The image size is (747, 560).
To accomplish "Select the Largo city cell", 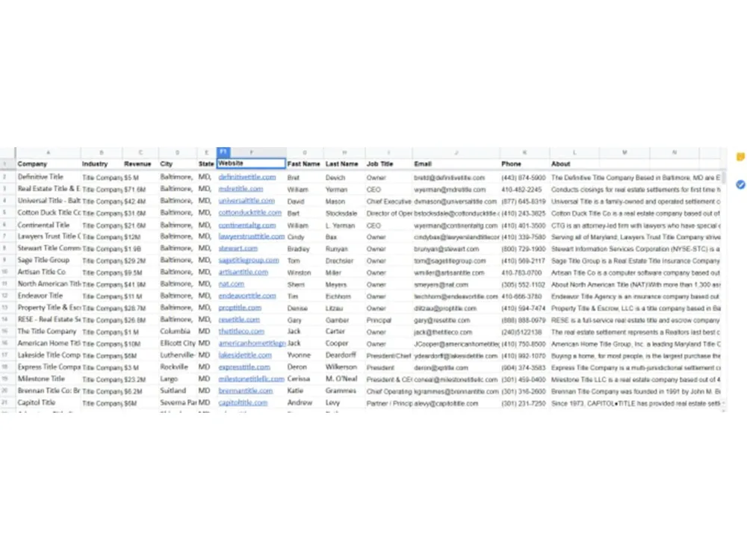I will point(178,379).
